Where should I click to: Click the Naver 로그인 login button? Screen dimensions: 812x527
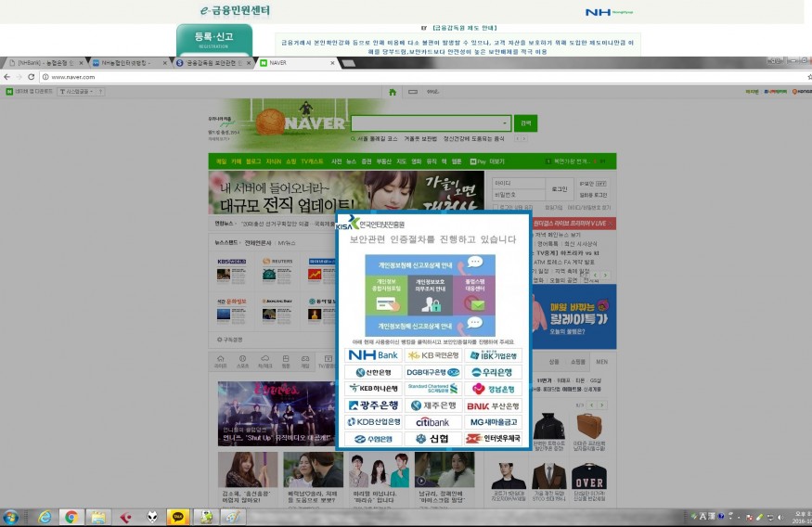560,188
